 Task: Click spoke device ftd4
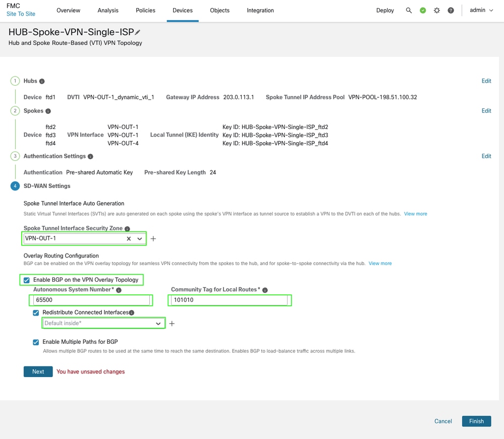click(x=50, y=143)
